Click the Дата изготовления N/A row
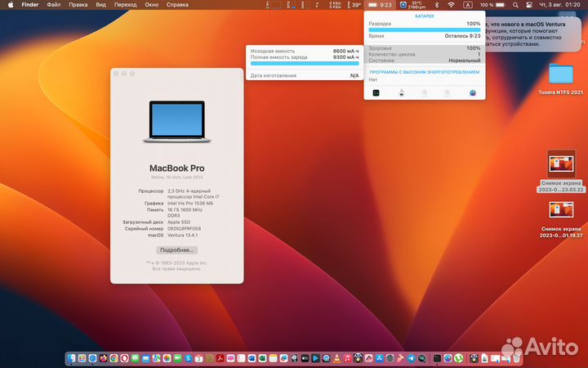588x368 pixels. click(305, 75)
